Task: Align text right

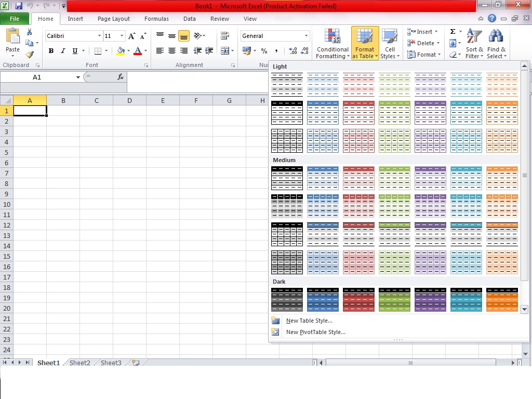Action: pos(184,51)
